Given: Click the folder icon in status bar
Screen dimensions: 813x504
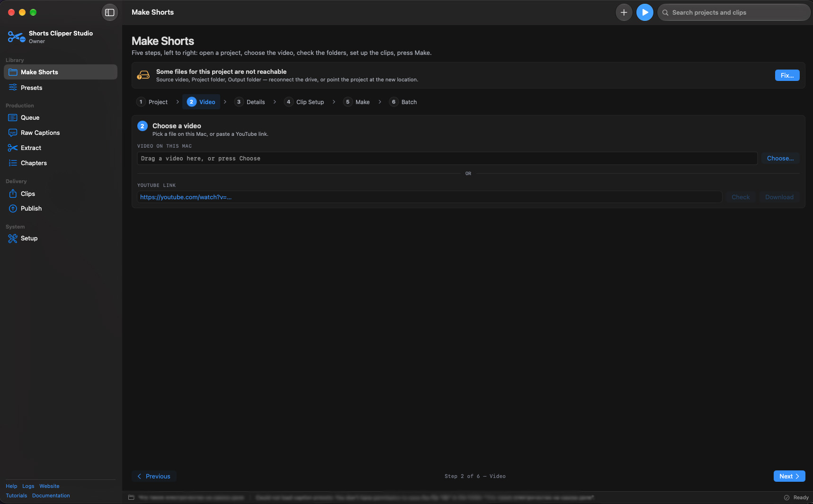Looking at the screenshot, I should pos(131,497).
